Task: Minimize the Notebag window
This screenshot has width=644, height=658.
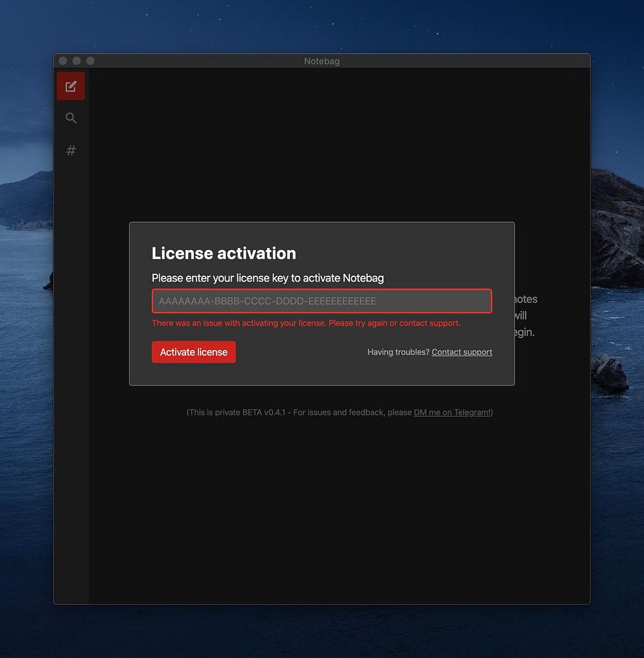Action: [x=77, y=61]
